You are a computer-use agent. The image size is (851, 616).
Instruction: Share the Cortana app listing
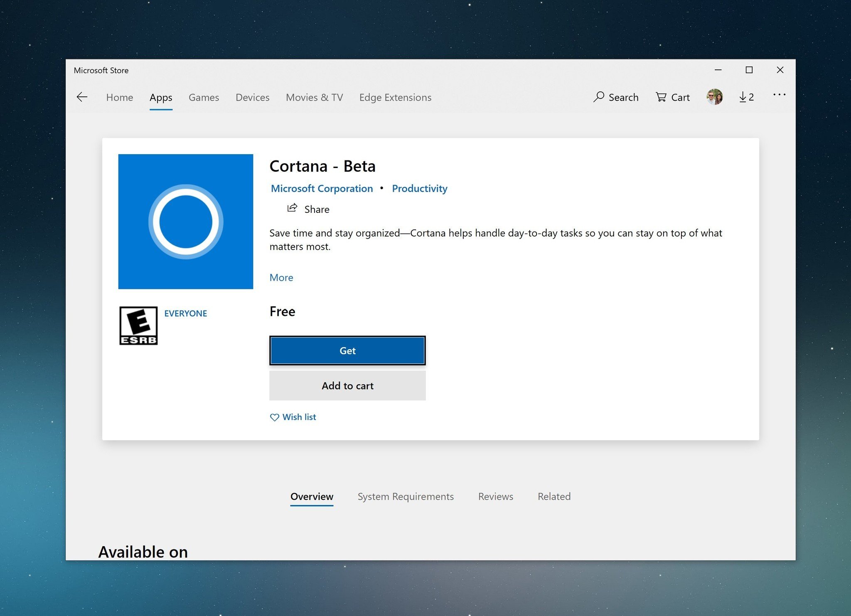point(308,209)
